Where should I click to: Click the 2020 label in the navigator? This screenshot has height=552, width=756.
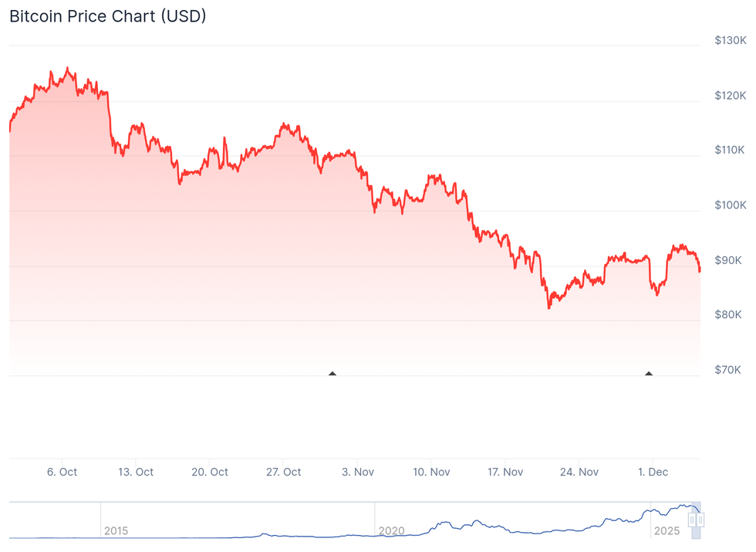click(x=391, y=531)
